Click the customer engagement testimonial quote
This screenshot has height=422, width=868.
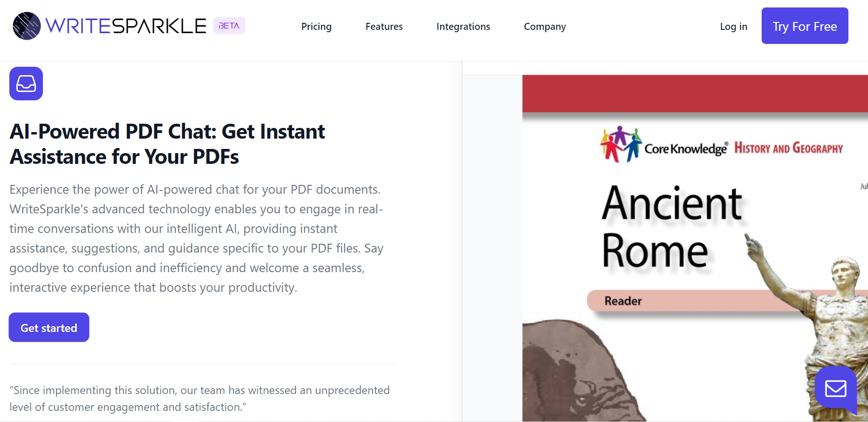(200, 398)
